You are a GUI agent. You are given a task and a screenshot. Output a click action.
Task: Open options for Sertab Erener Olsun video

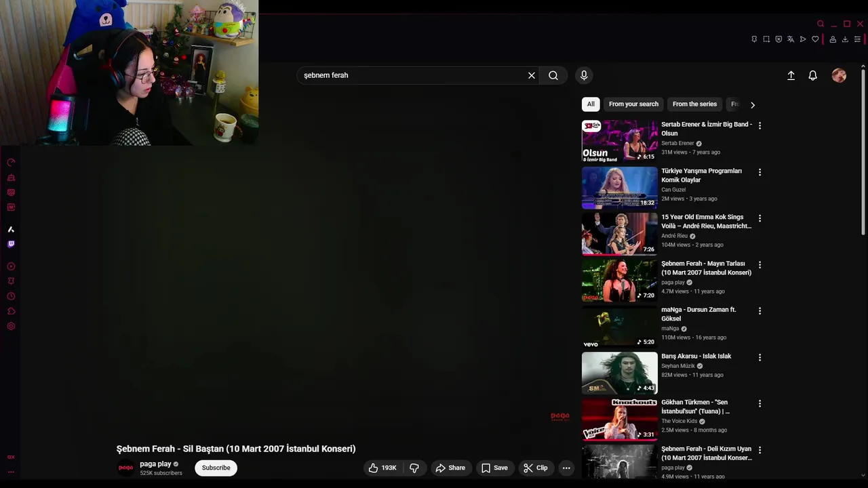coord(759,126)
